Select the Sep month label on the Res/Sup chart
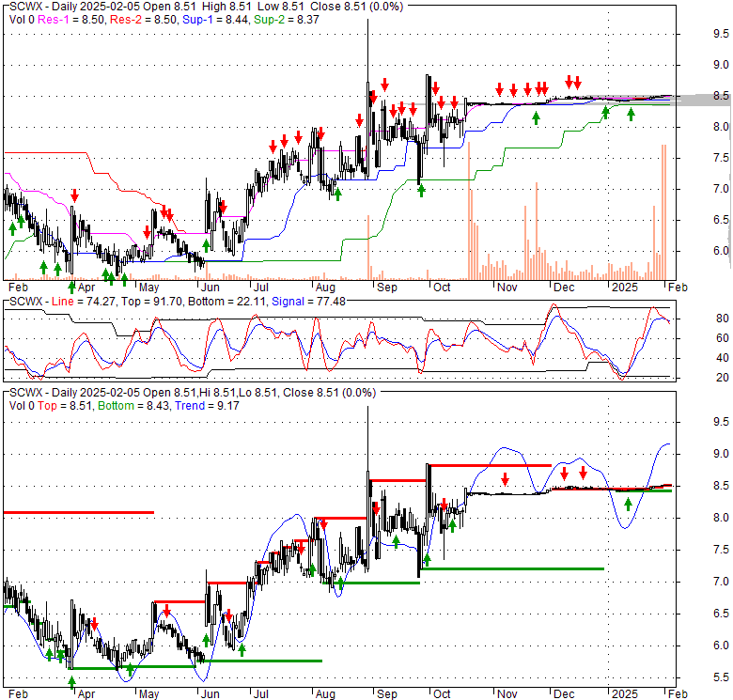Image resolution: width=733 pixels, height=700 pixels. tap(386, 288)
